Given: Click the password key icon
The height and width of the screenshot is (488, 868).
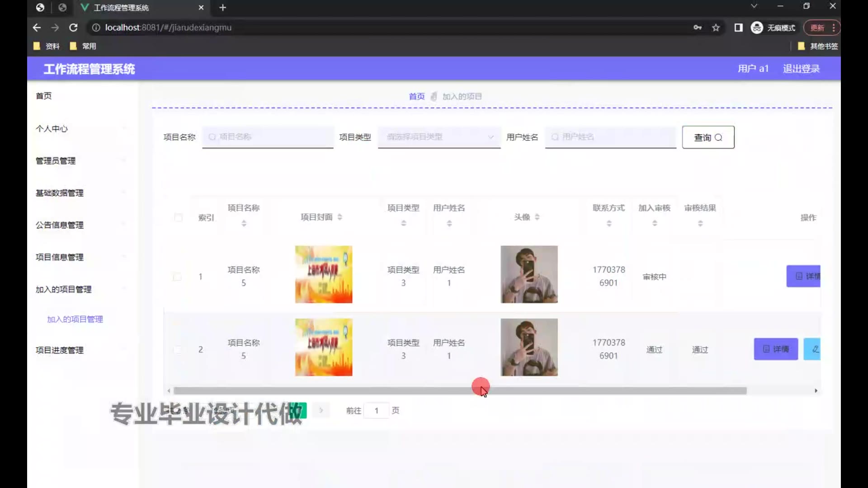Looking at the screenshot, I should [x=698, y=28].
